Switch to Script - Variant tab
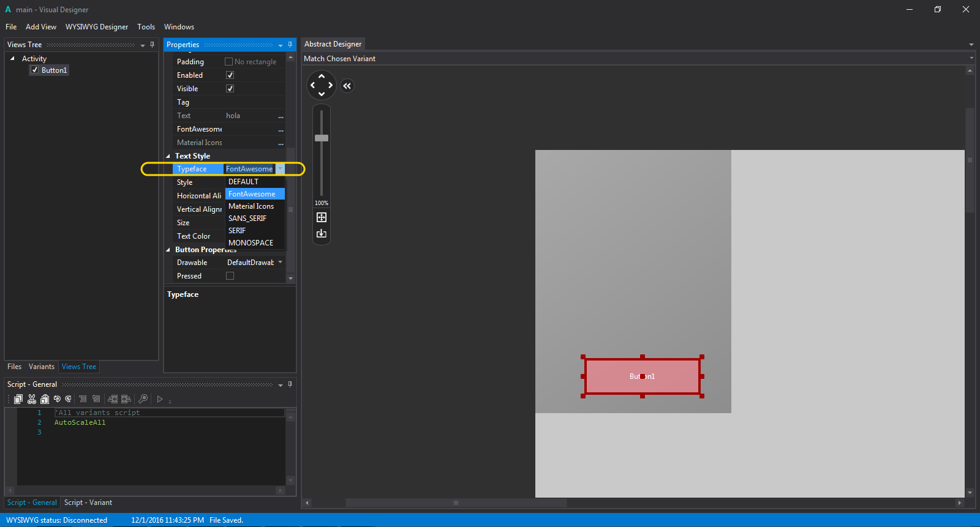Screen dimensions: 980x527 coord(88,503)
